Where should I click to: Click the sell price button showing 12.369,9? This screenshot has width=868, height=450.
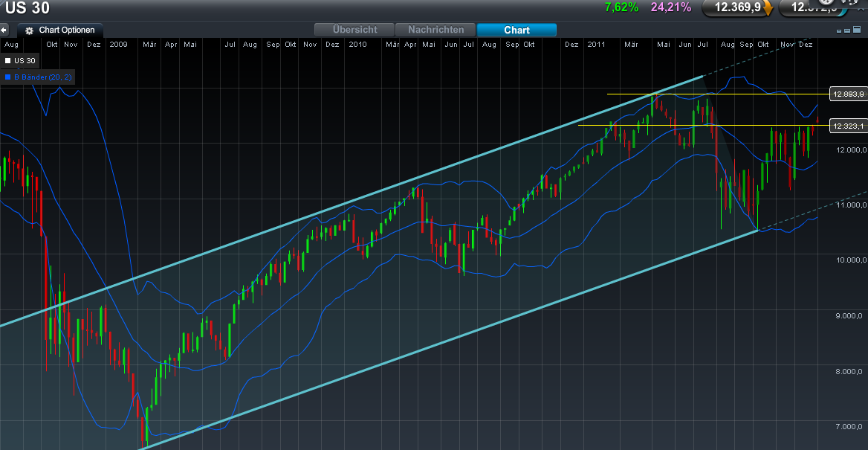point(736,10)
